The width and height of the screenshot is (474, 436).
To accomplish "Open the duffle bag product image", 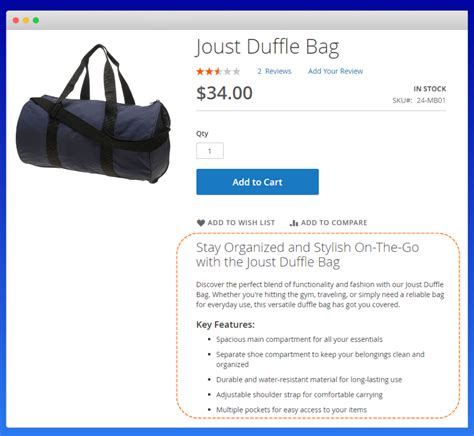I will [x=93, y=114].
